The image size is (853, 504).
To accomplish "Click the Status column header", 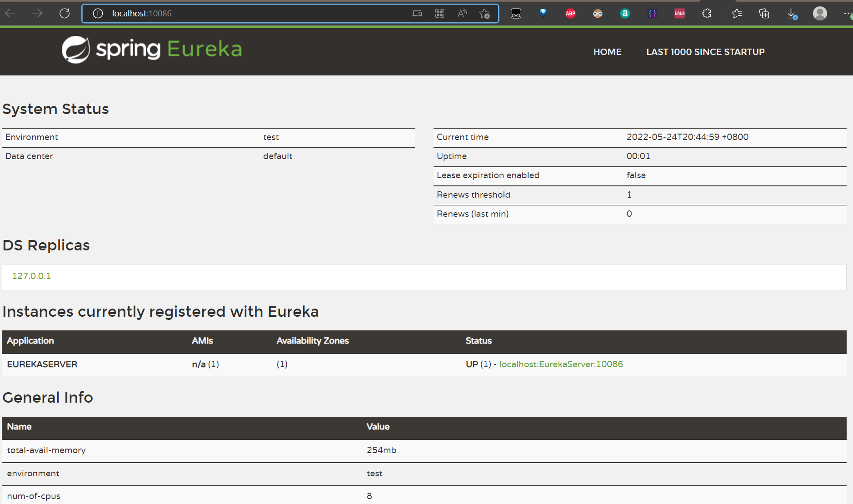I will pyautogui.click(x=479, y=340).
